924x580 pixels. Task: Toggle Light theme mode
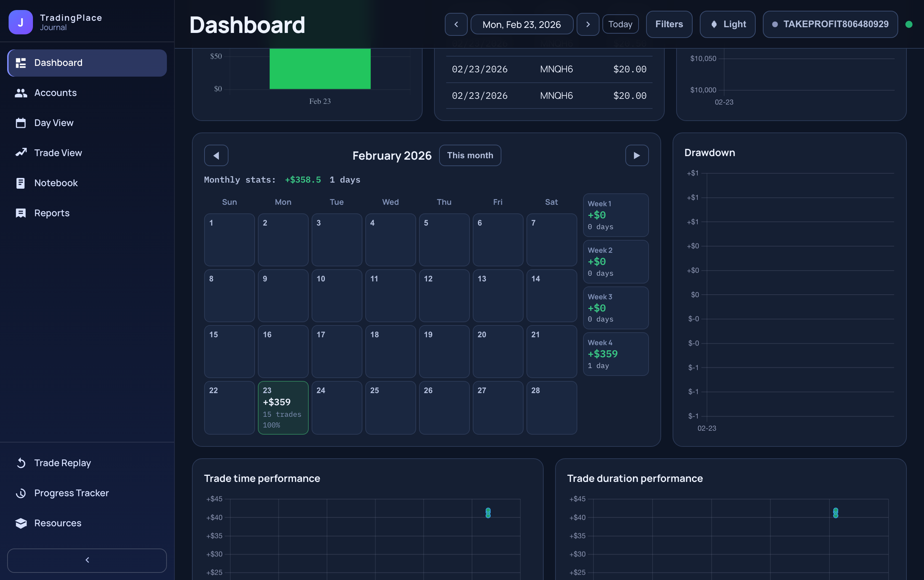coord(727,25)
